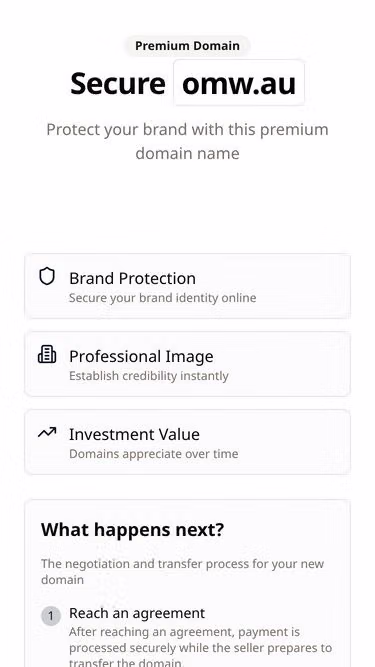Viewport: 375px width, 667px height.
Task: Click the shield icon beside Brand Protection
Action: pyautogui.click(x=47, y=276)
